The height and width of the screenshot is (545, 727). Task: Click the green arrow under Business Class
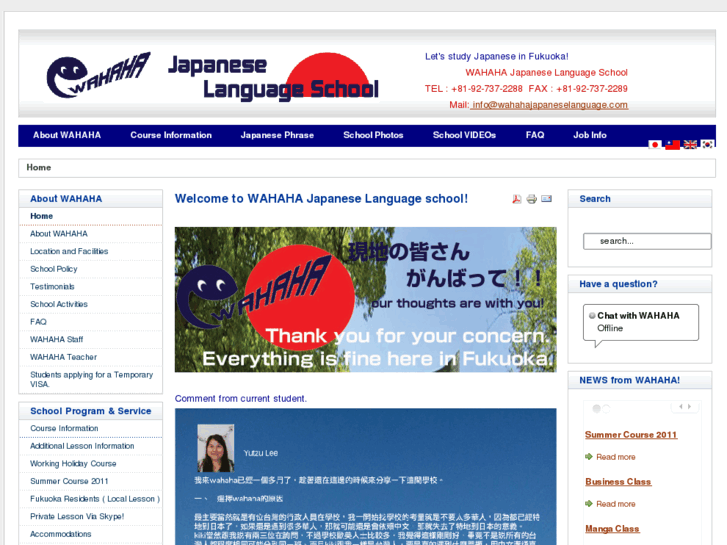coord(589,504)
